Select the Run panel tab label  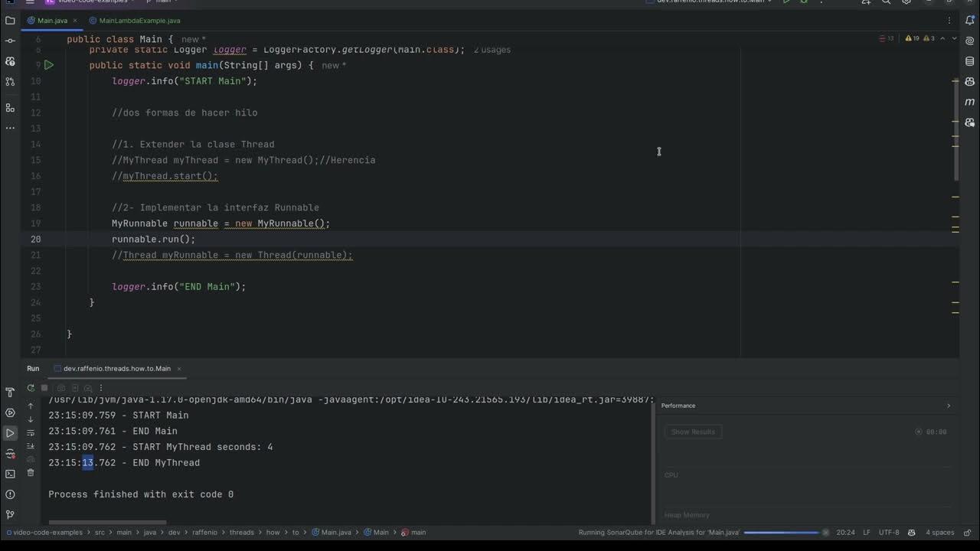point(33,368)
